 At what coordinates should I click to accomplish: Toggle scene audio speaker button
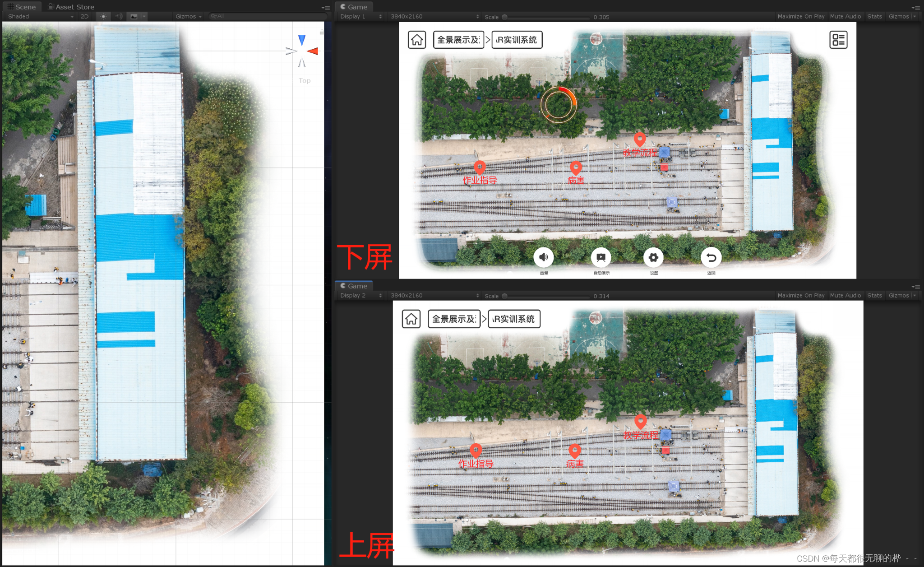coord(119,16)
